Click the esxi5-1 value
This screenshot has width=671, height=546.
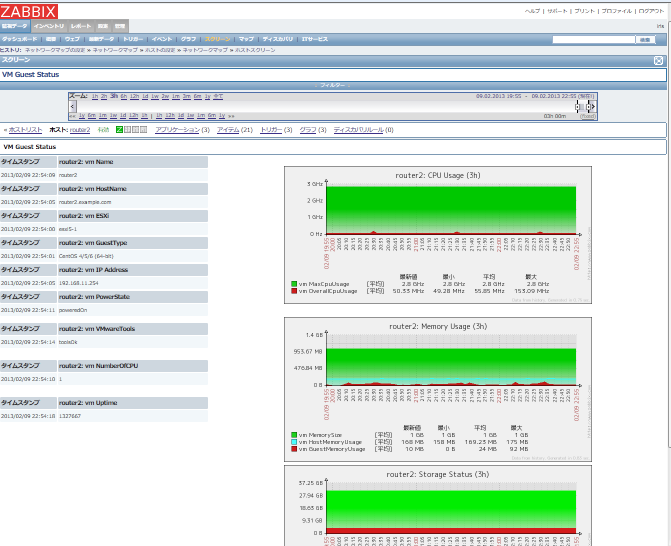click(68, 229)
